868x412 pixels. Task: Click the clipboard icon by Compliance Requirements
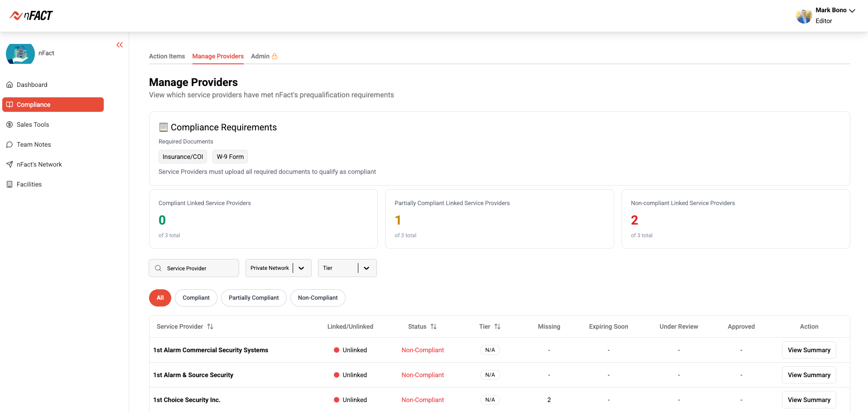(164, 127)
